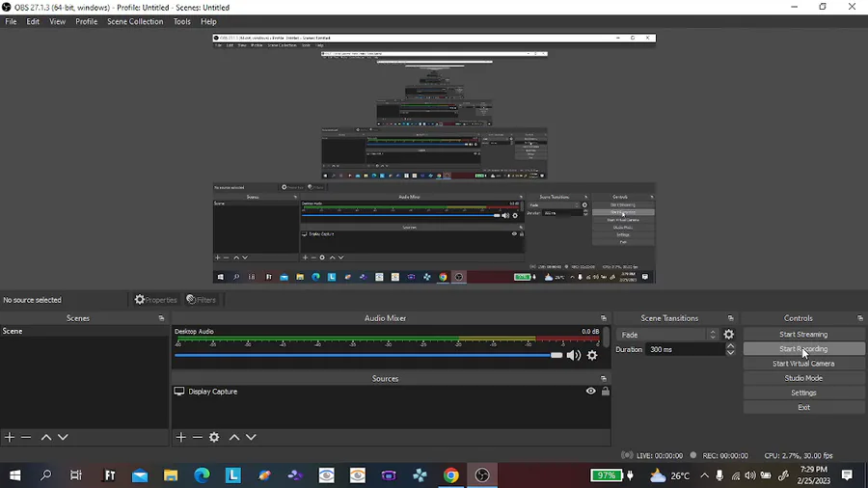868x488 pixels.
Task: Click the battery 97% indicator
Action: click(607, 475)
